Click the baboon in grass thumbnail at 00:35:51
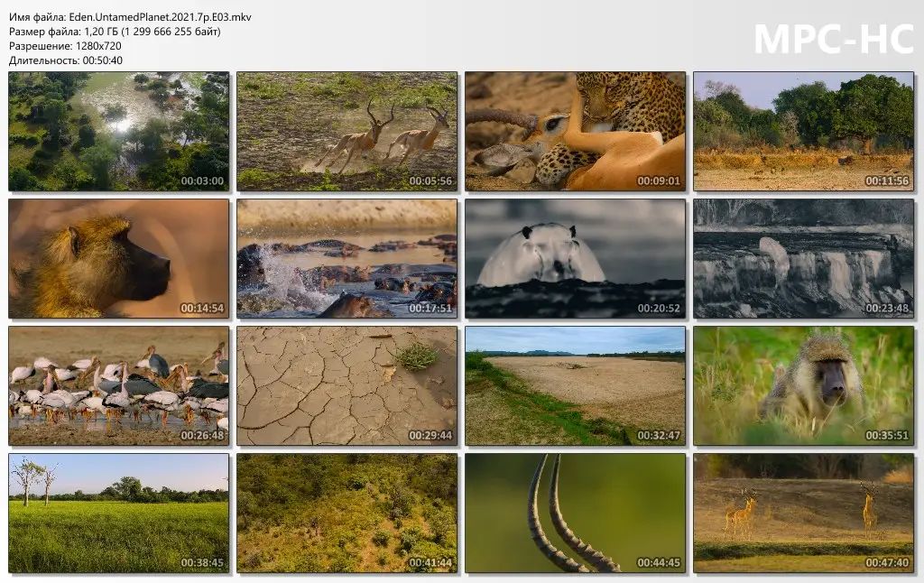Screen dimensions: 924x583 [803, 386]
